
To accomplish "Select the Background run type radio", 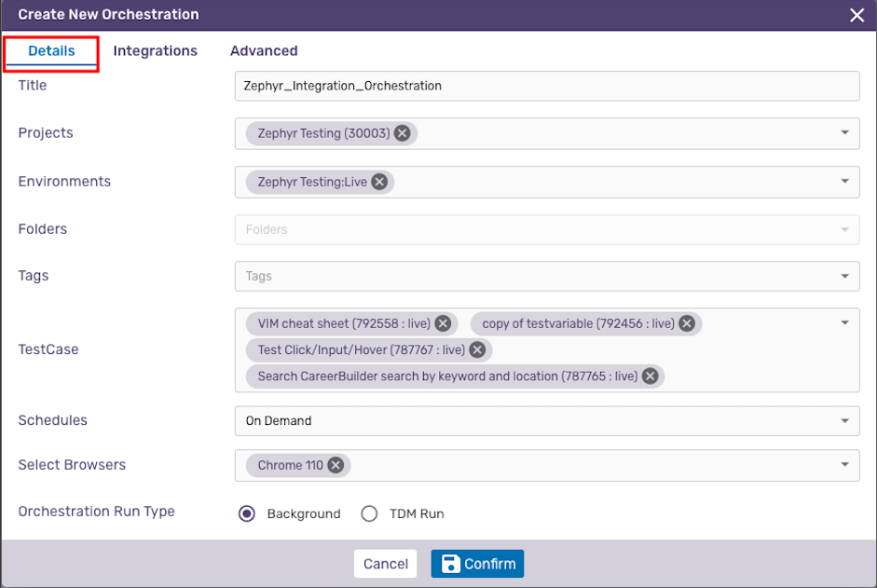I will pyautogui.click(x=247, y=513).
